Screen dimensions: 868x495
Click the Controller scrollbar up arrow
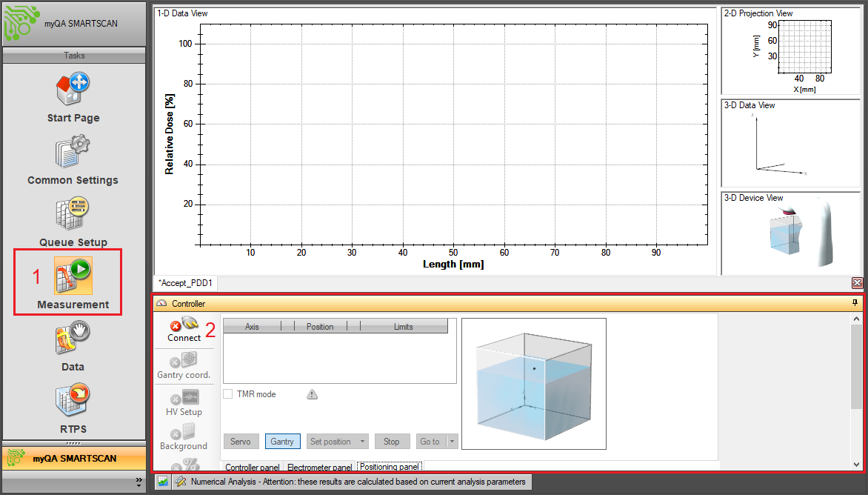click(856, 319)
